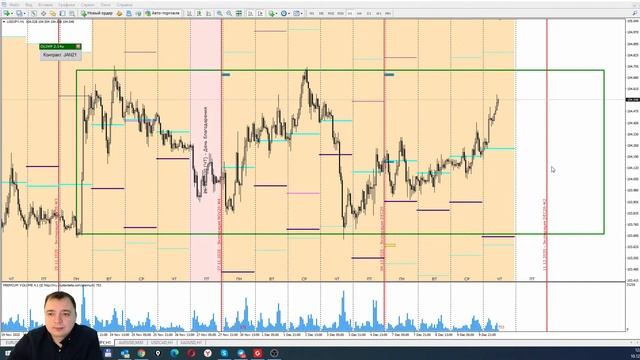Open the search magnifier at top right
This screenshot has width=640, height=360.
coord(635,13)
